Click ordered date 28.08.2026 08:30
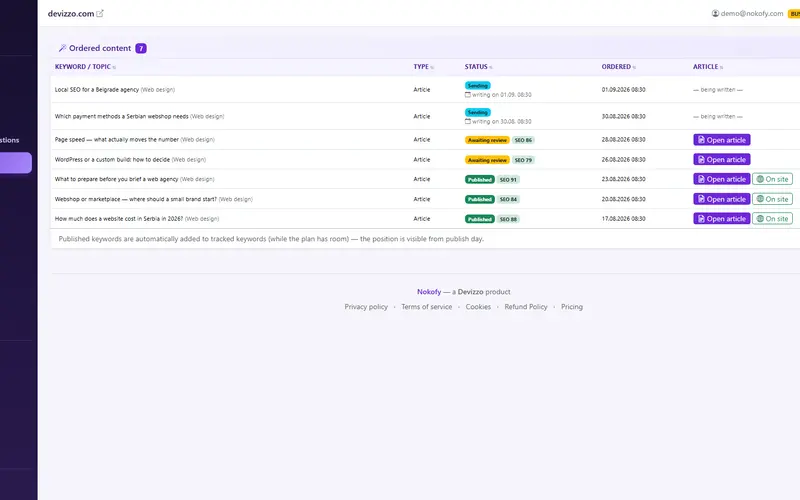 [x=623, y=139]
